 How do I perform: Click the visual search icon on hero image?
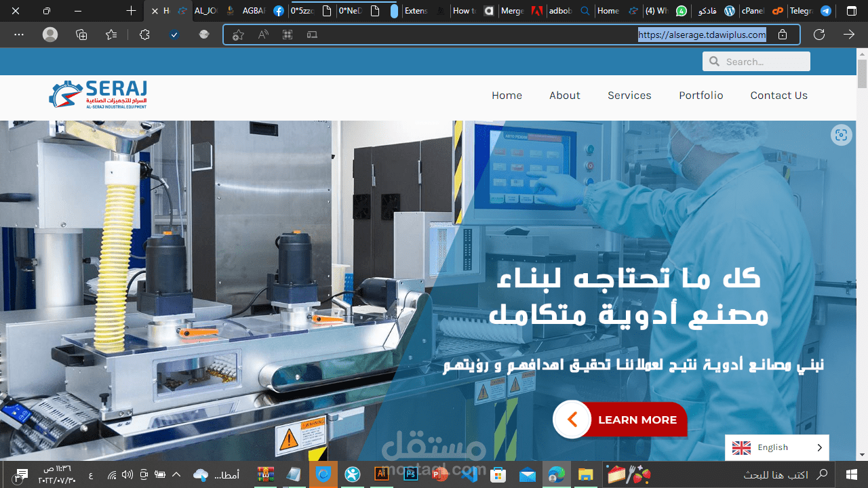click(842, 135)
